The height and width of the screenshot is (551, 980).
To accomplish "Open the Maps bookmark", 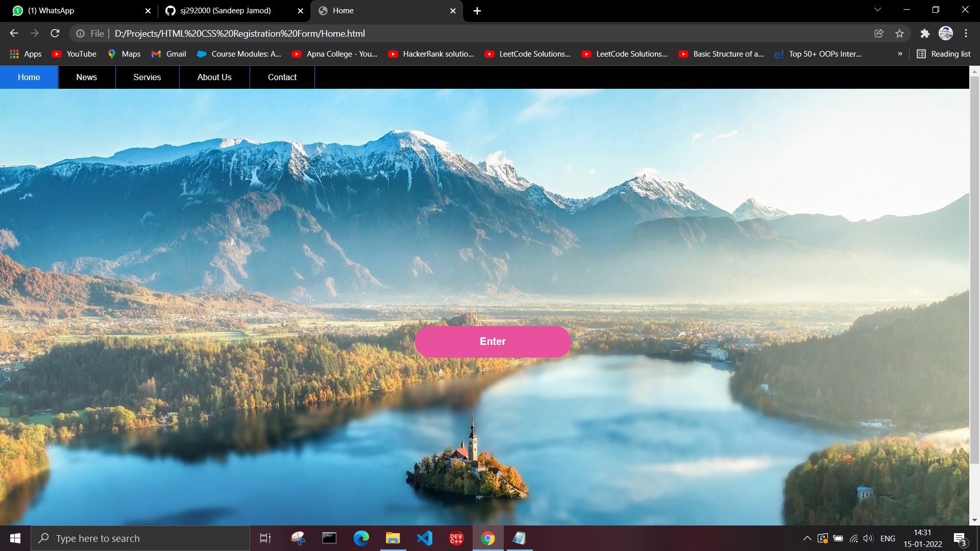I will click(x=124, y=54).
